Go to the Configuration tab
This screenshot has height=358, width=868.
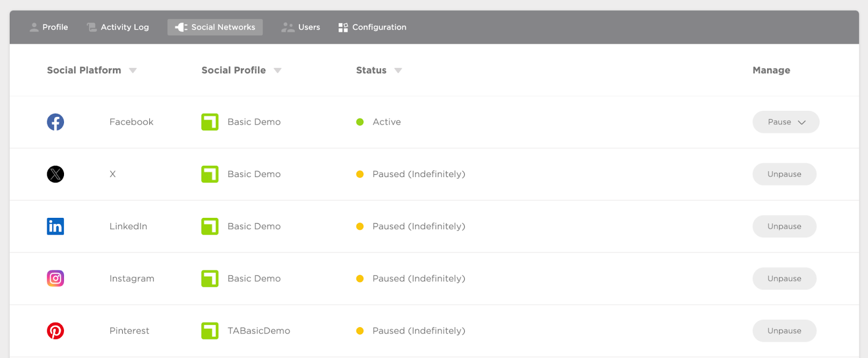[x=372, y=27]
